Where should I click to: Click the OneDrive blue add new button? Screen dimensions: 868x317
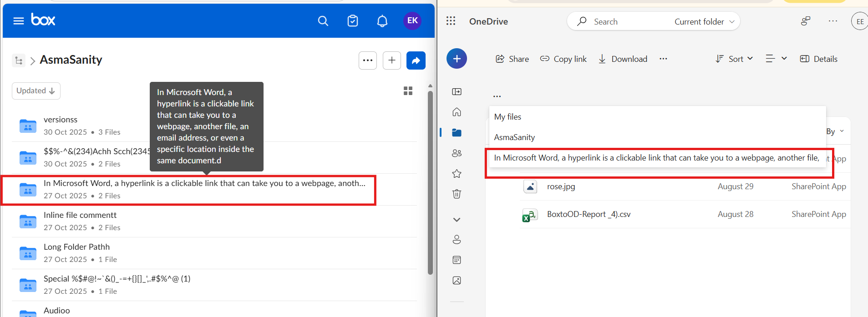[x=457, y=59]
